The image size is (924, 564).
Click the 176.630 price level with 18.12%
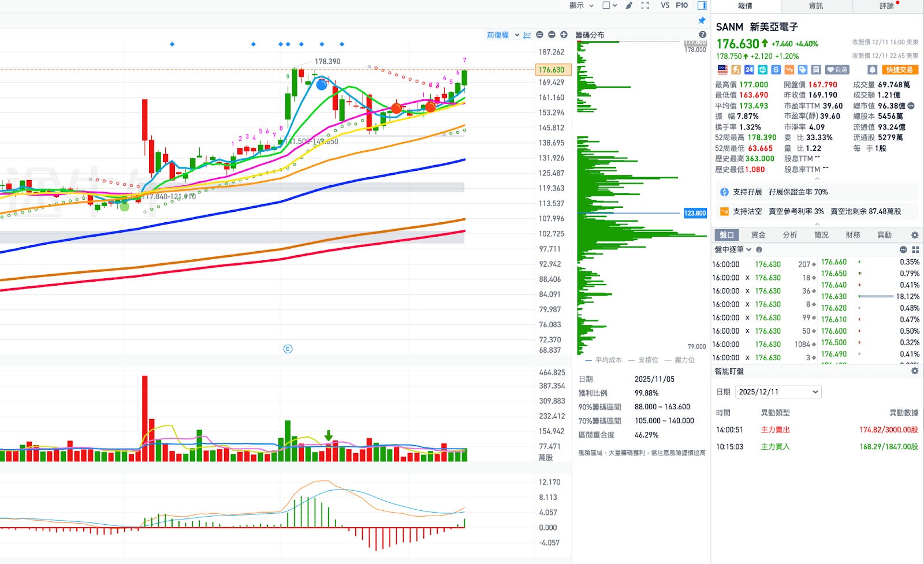coord(871,296)
